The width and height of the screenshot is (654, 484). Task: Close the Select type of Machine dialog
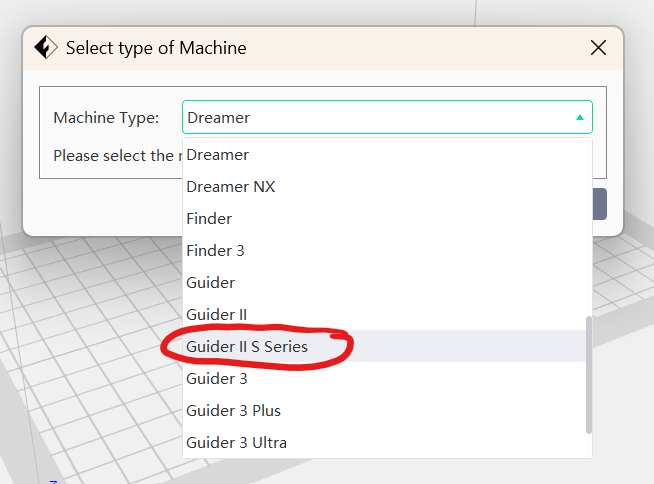pyautogui.click(x=599, y=48)
